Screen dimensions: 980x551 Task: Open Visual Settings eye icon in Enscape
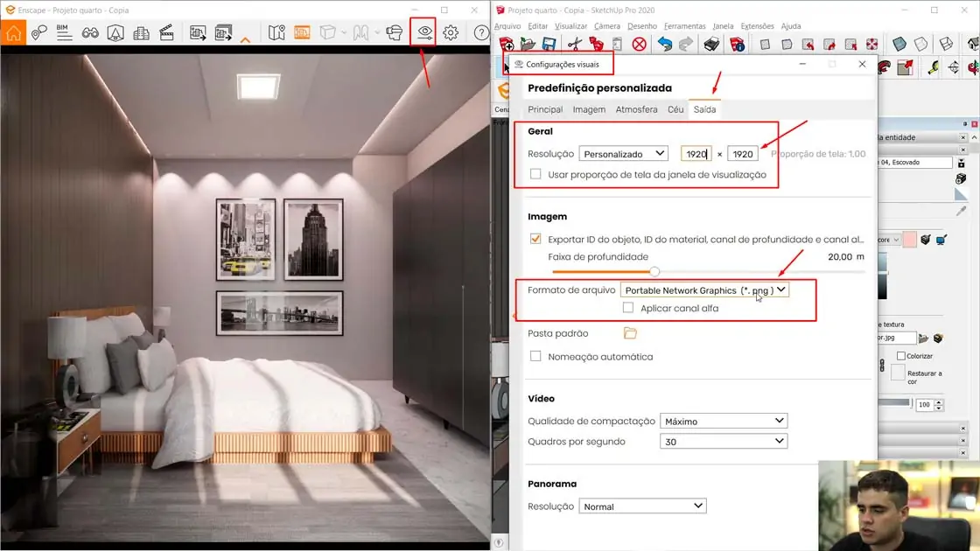tap(424, 31)
